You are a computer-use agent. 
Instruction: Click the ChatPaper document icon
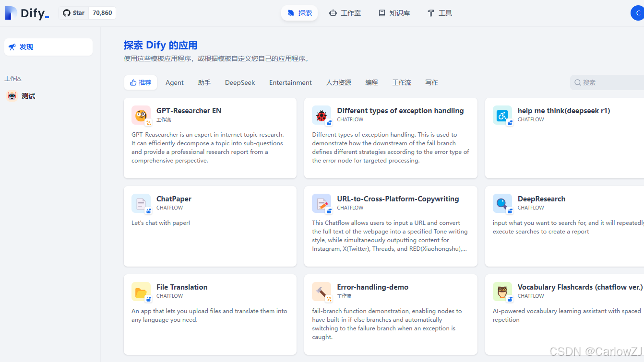pos(141,203)
